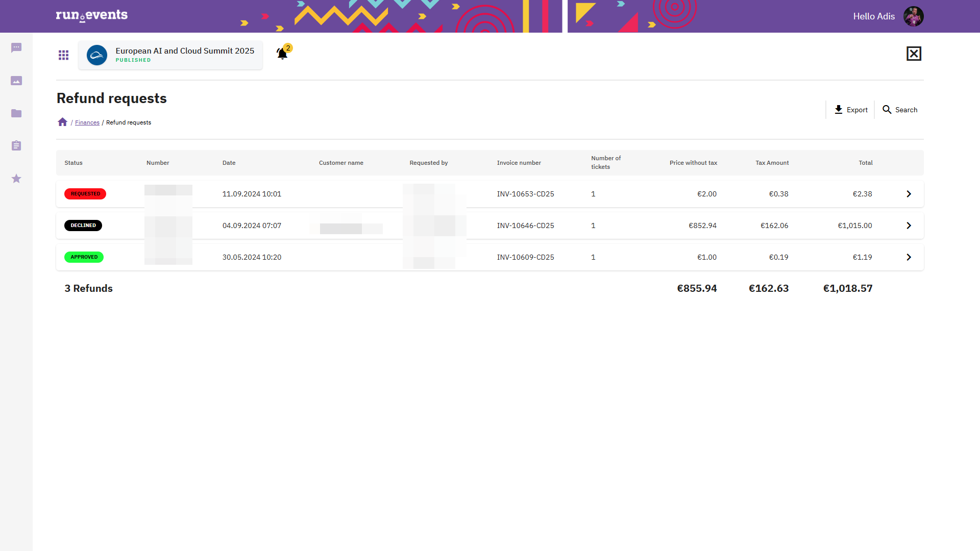The height and width of the screenshot is (551, 980).
Task: Sort by the Number column header
Action: (158, 163)
